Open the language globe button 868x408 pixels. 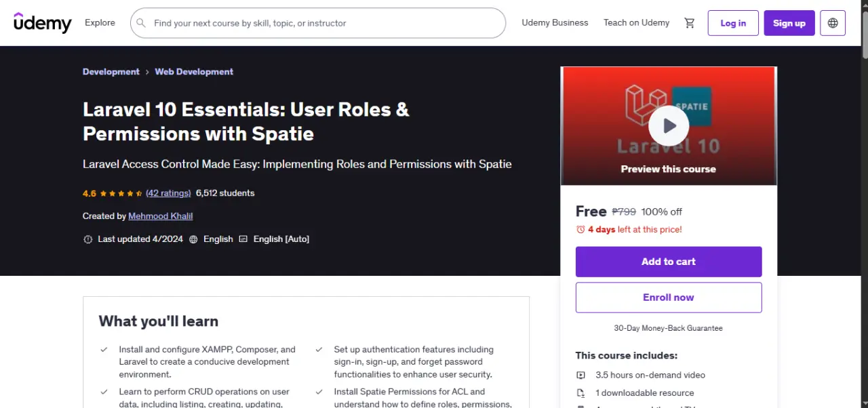(833, 23)
